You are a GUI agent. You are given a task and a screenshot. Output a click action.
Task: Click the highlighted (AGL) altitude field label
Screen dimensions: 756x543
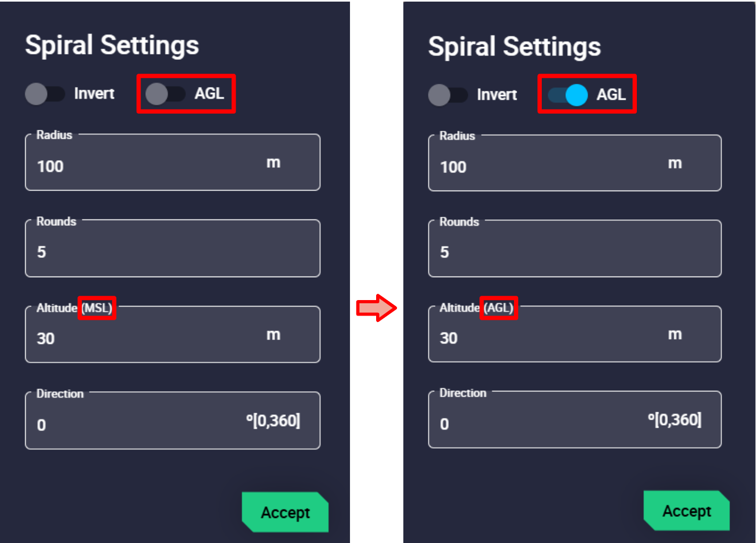[x=498, y=308]
